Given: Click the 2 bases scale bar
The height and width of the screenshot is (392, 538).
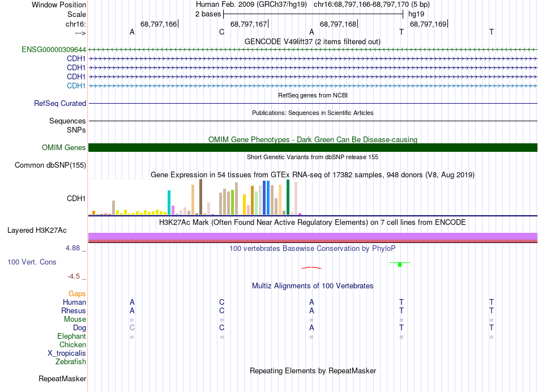Looking at the screenshot, I should coord(313,14).
